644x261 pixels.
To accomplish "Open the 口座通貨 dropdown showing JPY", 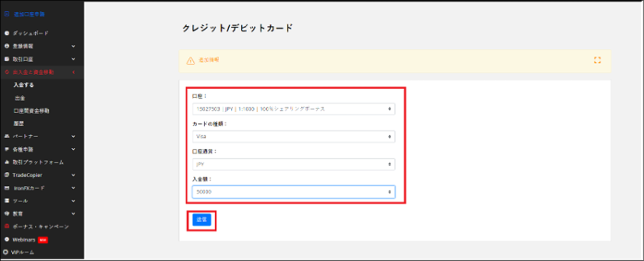I will click(293, 164).
